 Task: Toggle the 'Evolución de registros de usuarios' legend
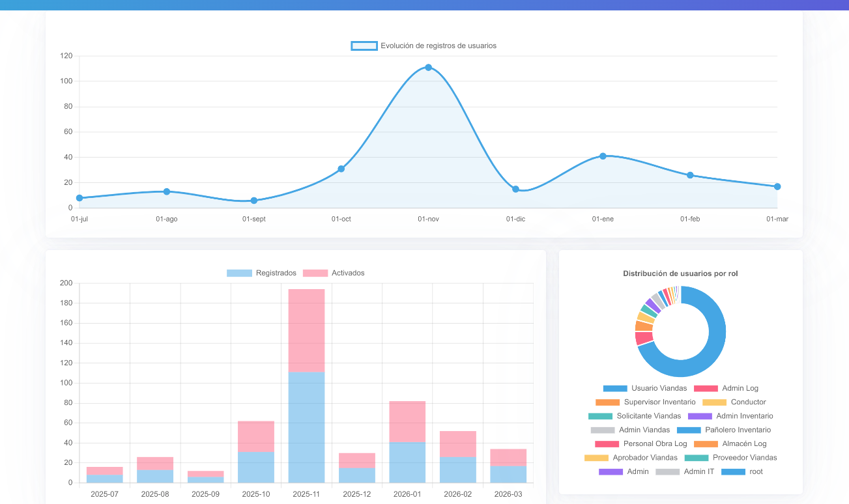tap(424, 46)
